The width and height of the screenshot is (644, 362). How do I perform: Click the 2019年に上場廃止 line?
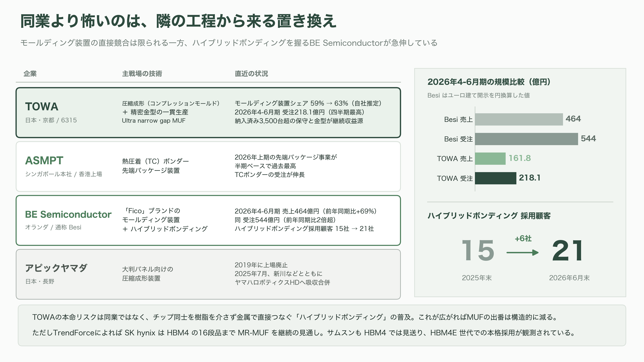coord(261,265)
